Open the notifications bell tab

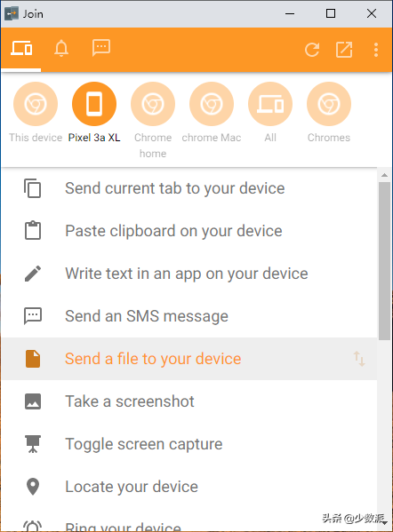61,48
